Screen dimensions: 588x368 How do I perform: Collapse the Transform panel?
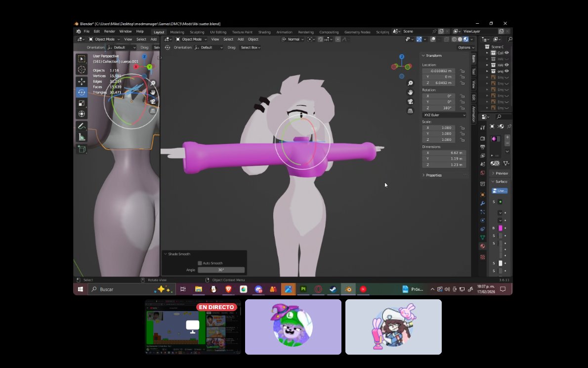click(423, 55)
